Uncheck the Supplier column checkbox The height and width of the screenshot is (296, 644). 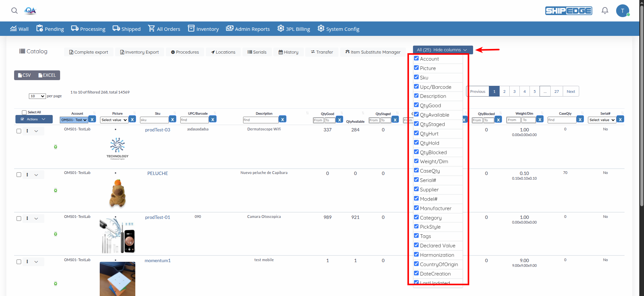click(x=416, y=189)
